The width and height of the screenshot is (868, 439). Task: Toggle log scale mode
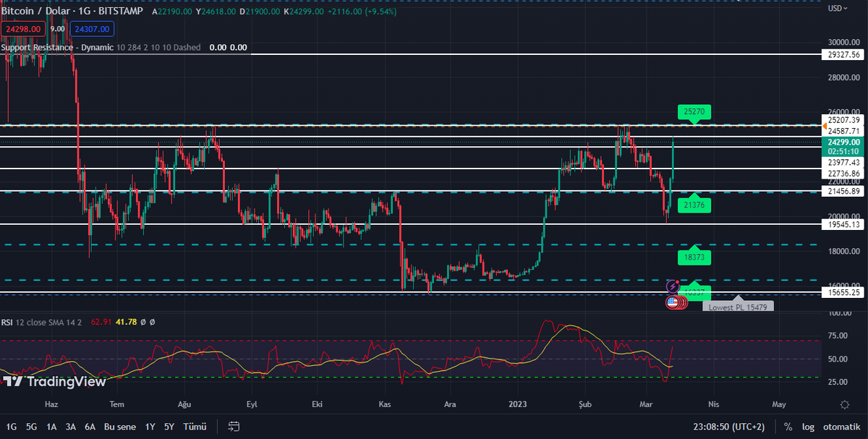(x=808, y=427)
